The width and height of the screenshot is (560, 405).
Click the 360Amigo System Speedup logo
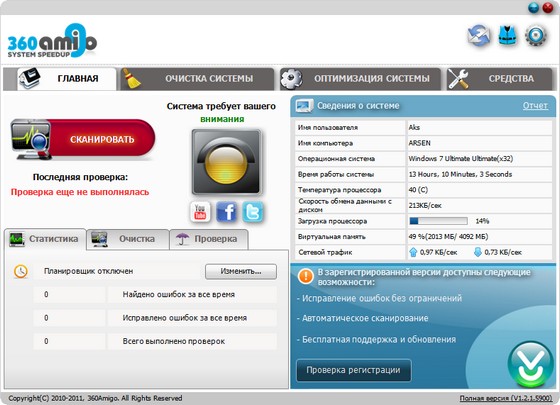tap(52, 40)
